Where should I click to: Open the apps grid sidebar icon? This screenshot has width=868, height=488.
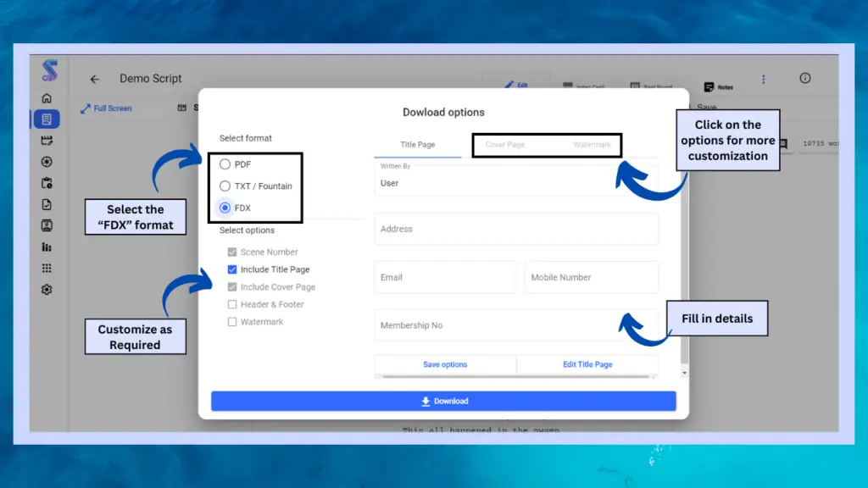[47, 269]
